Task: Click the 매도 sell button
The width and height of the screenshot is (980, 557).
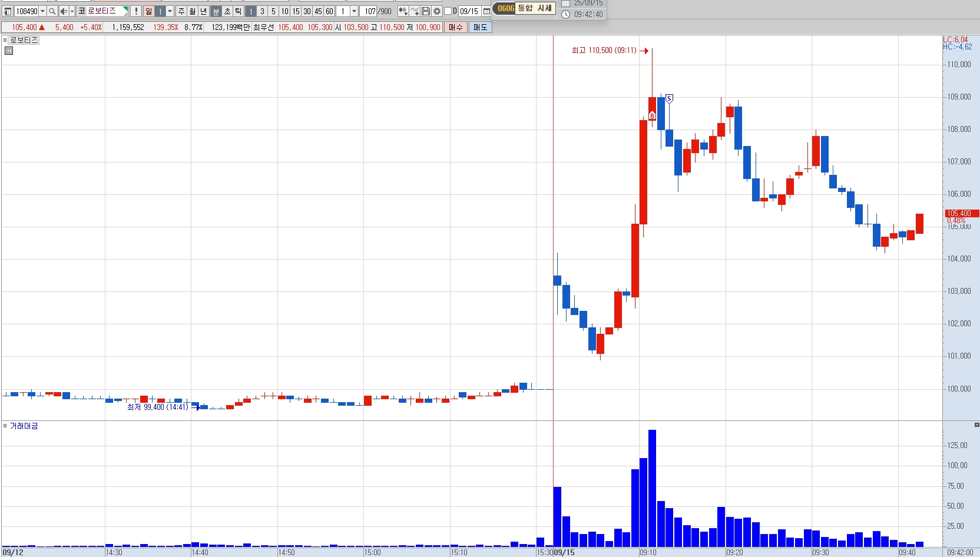Action: tap(481, 27)
